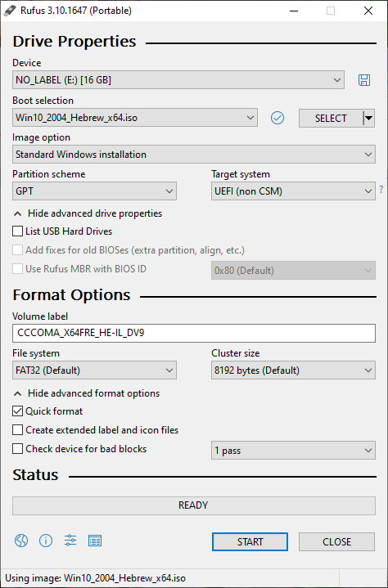Open the SELECT button split arrow

click(369, 118)
